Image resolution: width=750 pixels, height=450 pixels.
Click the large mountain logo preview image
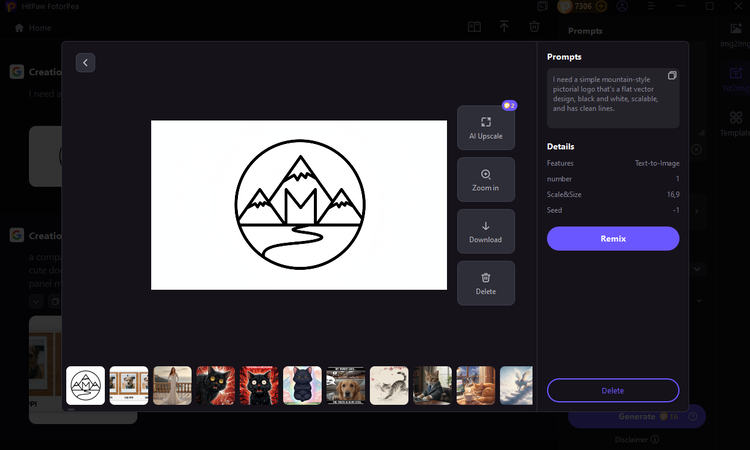point(299,205)
